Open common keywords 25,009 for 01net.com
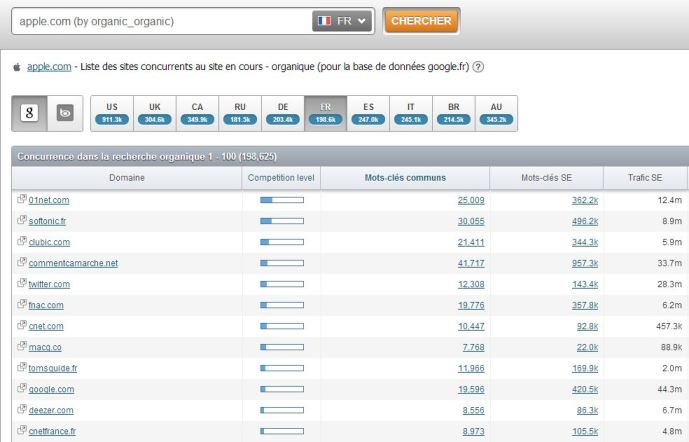The height and width of the screenshot is (442, 689). (x=471, y=200)
